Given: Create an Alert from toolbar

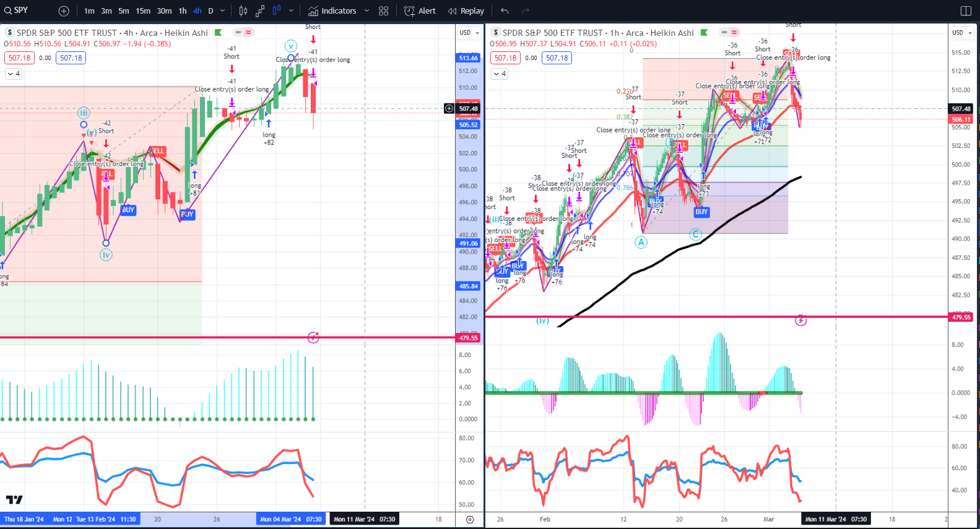Looking at the screenshot, I should tap(420, 11).
